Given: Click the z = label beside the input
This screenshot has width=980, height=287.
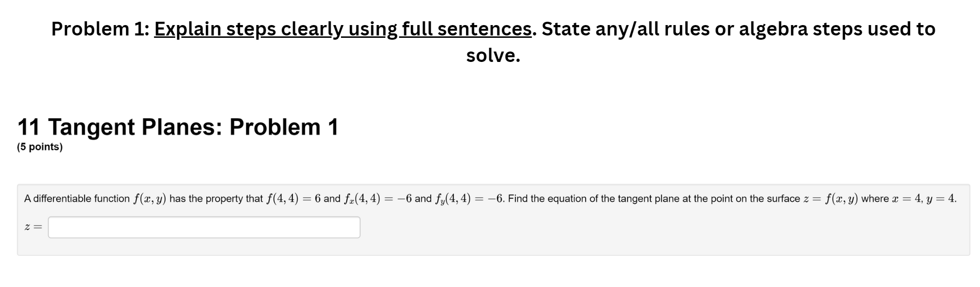Looking at the screenshot, I should point(34,226).
